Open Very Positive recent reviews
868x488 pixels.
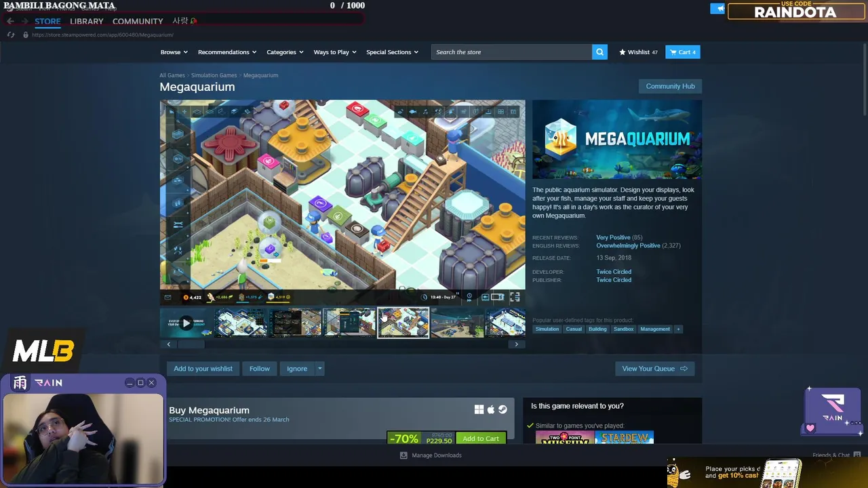coord(613,238)
